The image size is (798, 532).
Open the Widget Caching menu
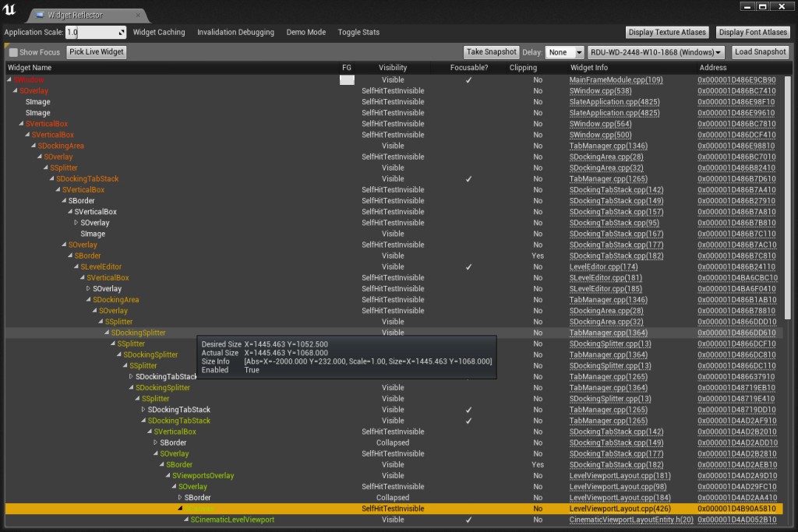pos(159,32)
